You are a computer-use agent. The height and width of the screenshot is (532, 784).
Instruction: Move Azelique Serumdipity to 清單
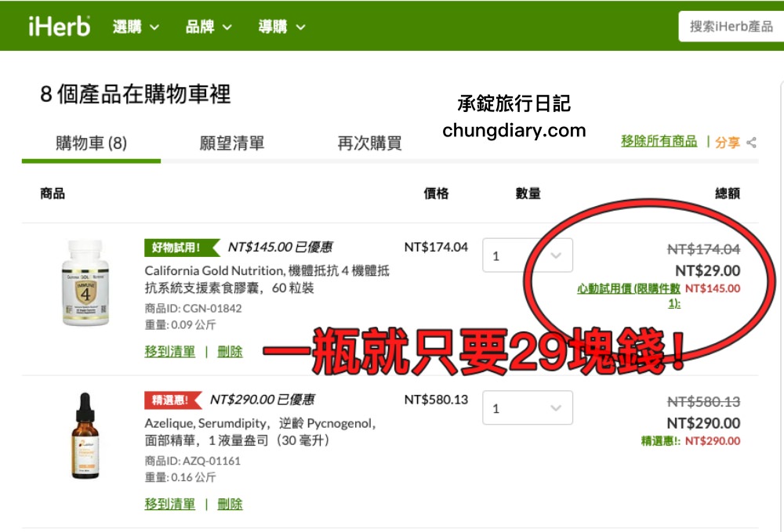(170, 504)
